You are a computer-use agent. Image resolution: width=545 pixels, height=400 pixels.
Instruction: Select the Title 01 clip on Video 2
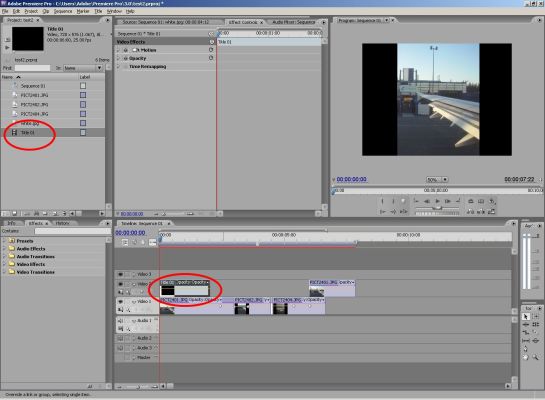point(185,288)
